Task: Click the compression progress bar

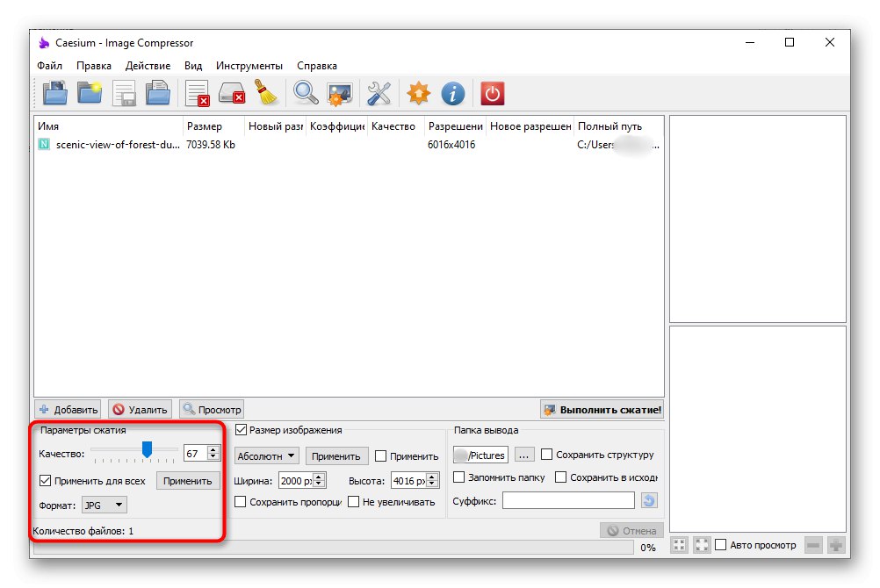Action: [332, 547]
